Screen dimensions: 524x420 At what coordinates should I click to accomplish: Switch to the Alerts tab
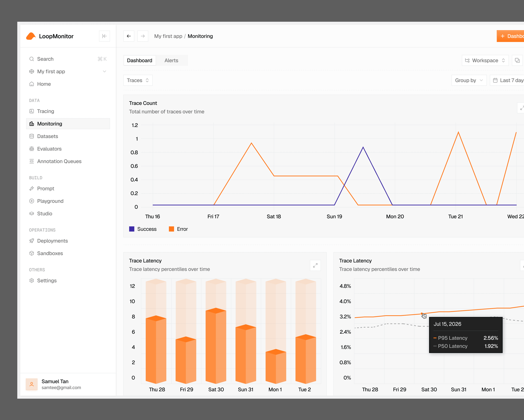click(x=171, y=60)
